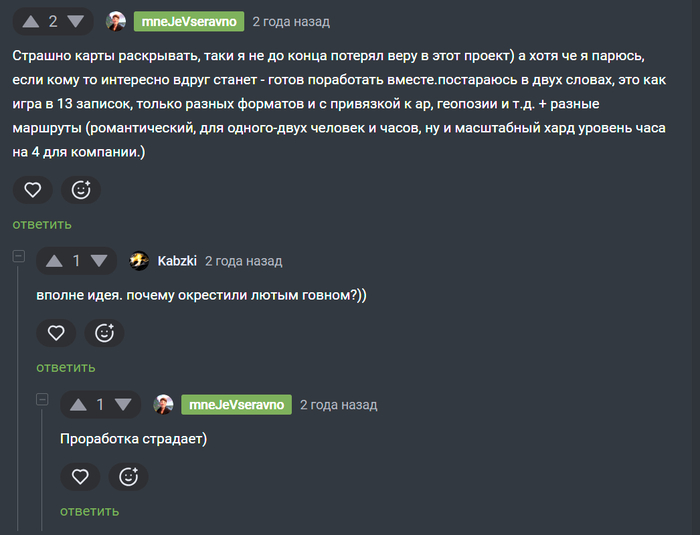Upvote the top comment by mneJeVseravno
The image size is (700, 535).
pos(30,21)
